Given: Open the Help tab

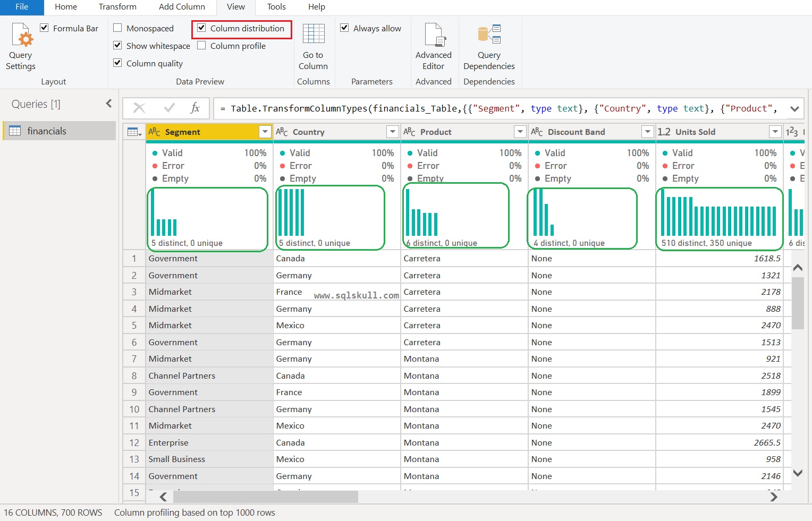Looking at the screenshot, I should coord(317,7).
